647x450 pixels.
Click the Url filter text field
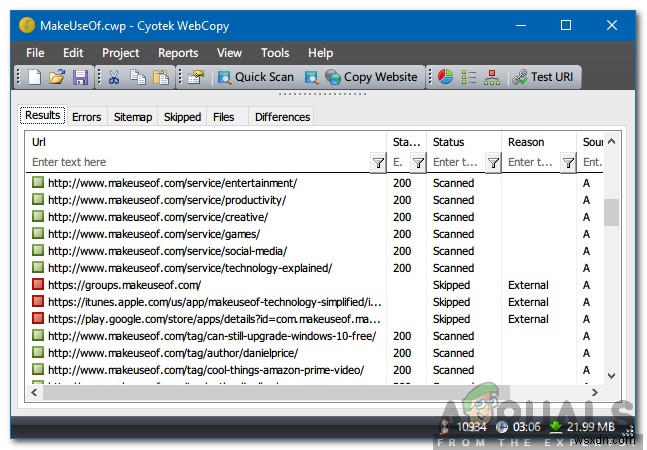click(x=200, y=163)
